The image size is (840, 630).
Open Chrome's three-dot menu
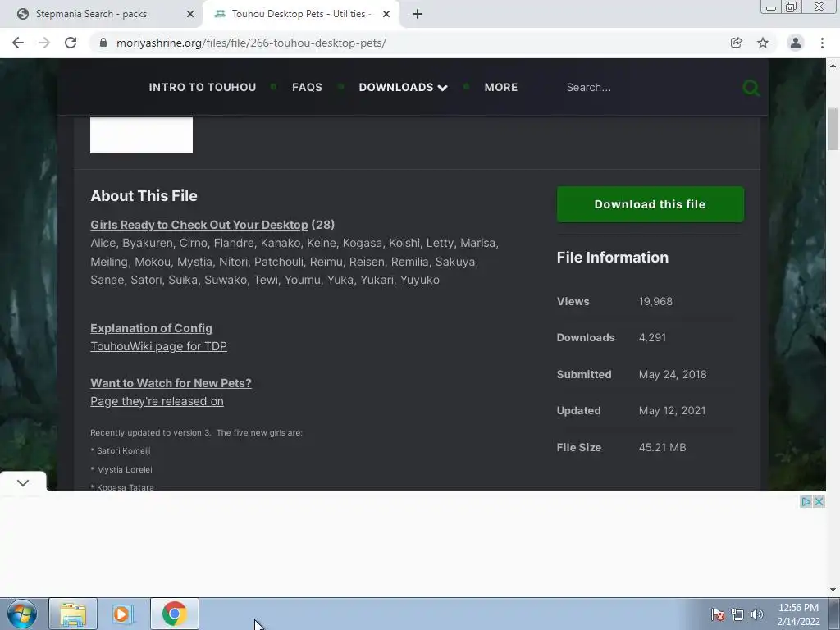coord(822,43)
